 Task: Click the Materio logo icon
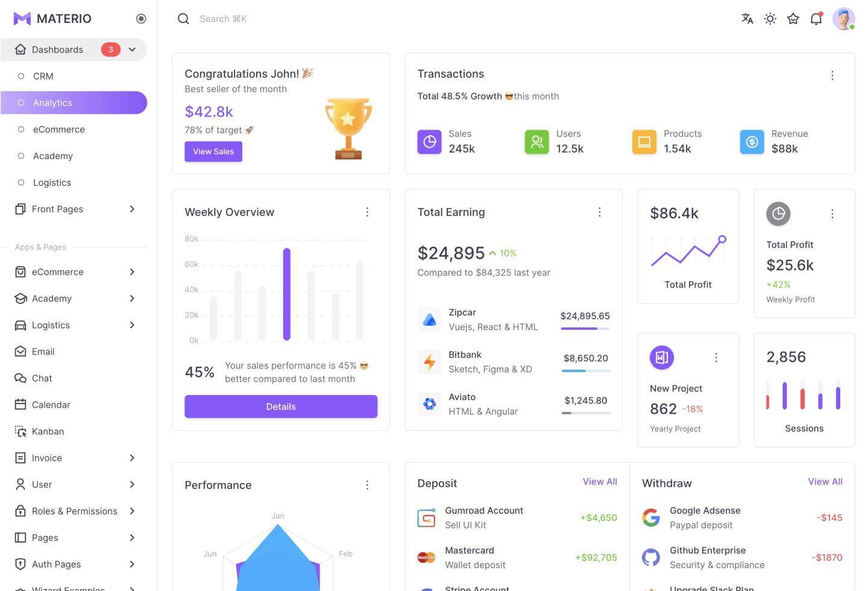pyautogui.click(x=22, y=19)
